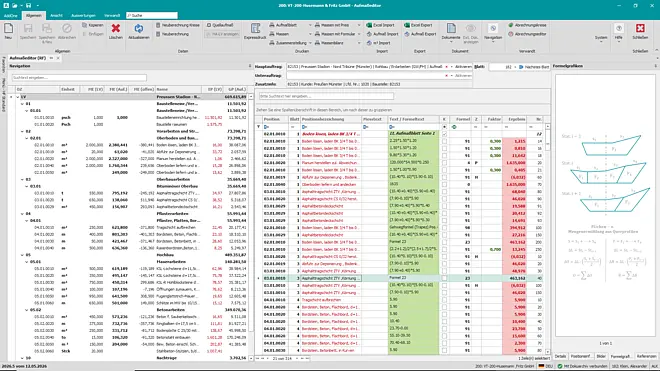Image resolution: width=660 pixels, height=371 pixels.
Task: Print the Aufmaßblatt
Action: [283, 25]
